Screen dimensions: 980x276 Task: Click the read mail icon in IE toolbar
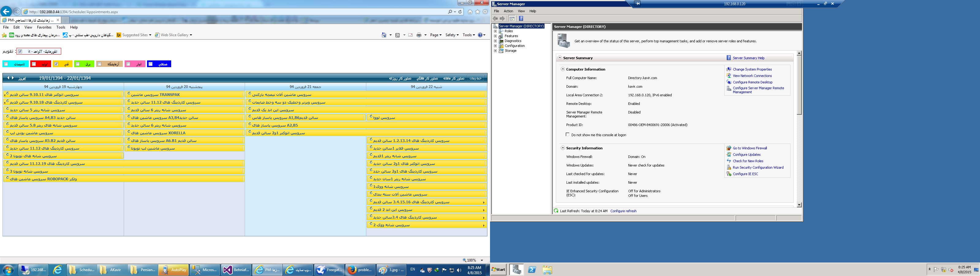point(410,35)
